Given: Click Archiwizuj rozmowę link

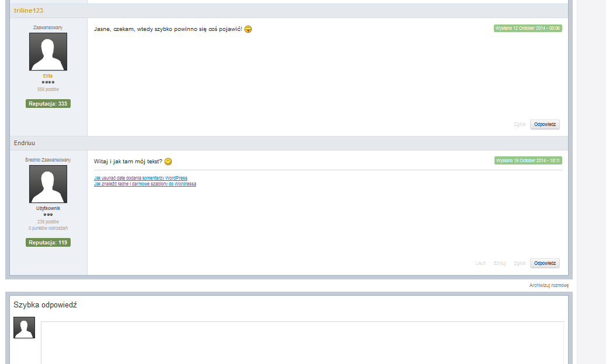Looking at the screenshot, I should 548,285.
